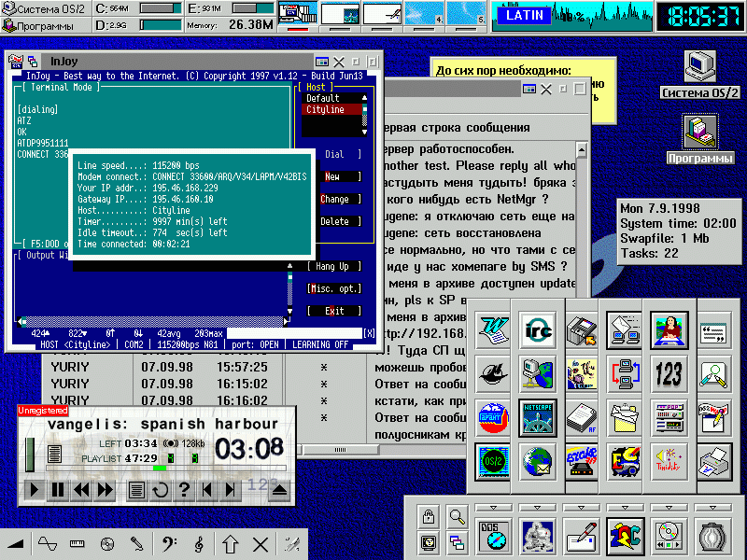
Task: Toggle repeat mode in the music player
Action: pyautogui.click(x=160, y=489)
